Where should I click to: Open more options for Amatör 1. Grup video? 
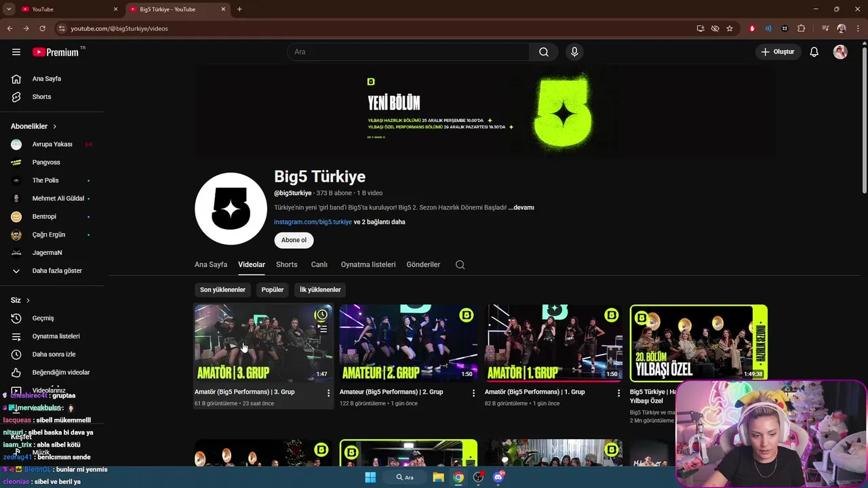618,392
